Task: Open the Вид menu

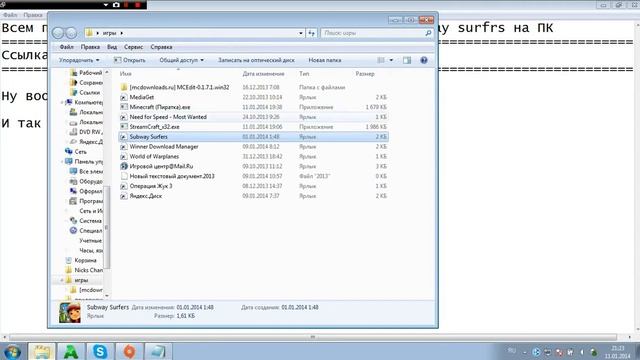Action: (x=112, y=47)
